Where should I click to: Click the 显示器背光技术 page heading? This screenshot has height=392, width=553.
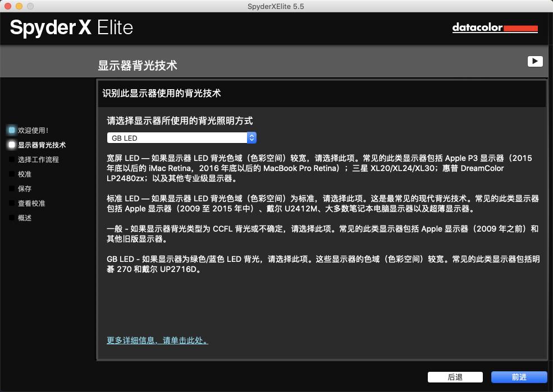(x=137, y=66)
